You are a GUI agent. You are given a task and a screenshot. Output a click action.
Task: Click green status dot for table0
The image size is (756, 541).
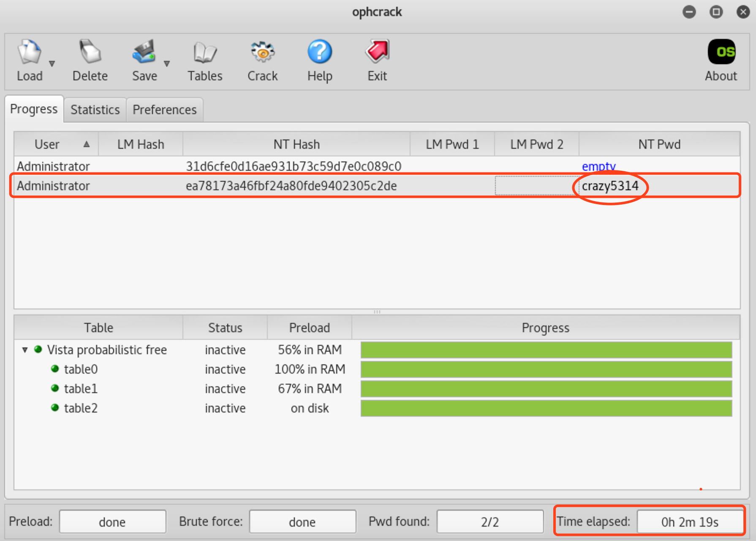(55, 369)
